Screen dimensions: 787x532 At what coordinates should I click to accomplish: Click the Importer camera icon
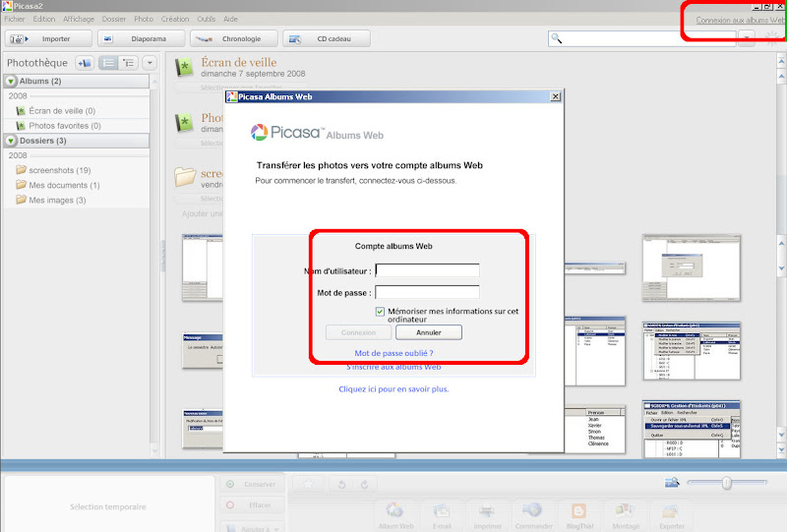[19, 38]
